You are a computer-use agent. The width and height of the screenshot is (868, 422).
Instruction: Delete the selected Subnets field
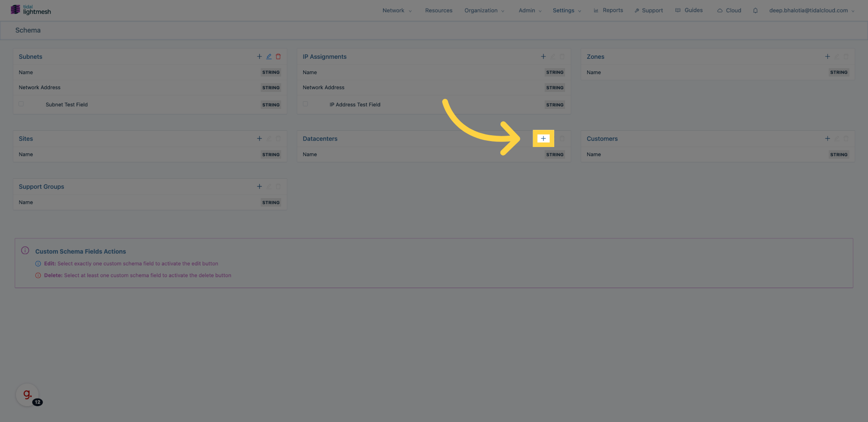pos(278,57)
